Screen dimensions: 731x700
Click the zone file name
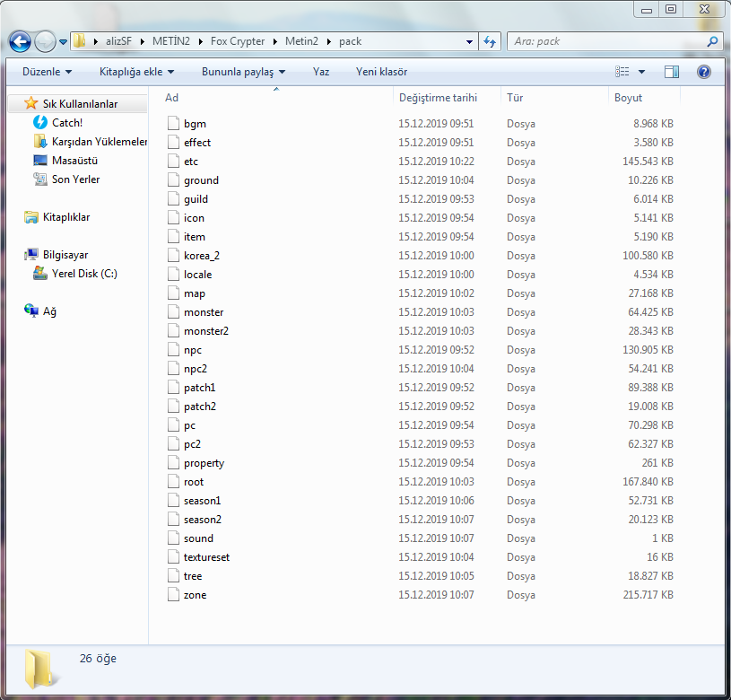(195, 595)
